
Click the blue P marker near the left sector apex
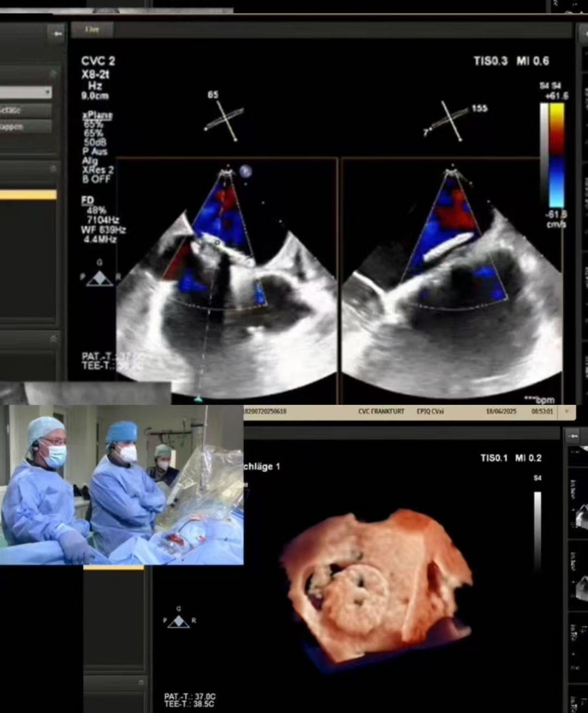(x=245, y=172)
